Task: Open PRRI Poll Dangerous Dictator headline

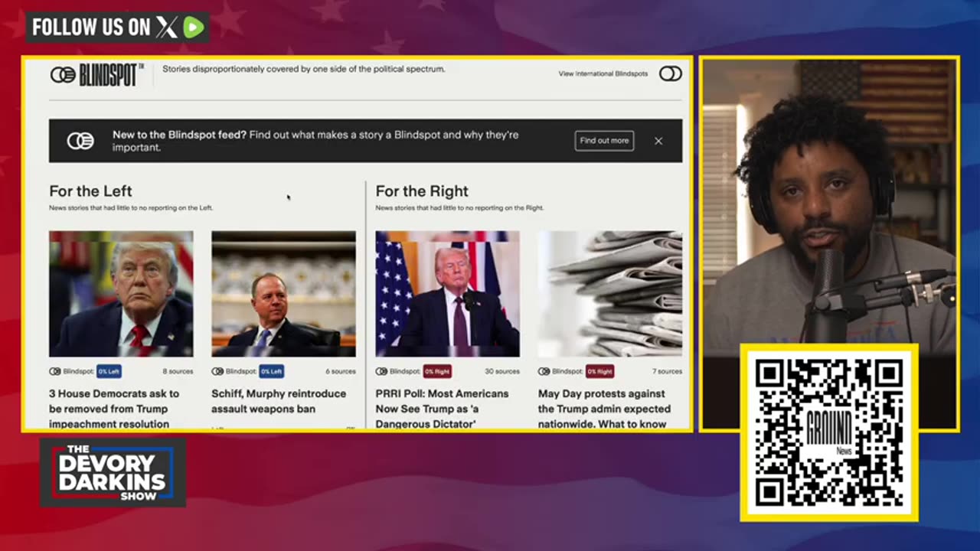Action: click(x=442, y=409)
